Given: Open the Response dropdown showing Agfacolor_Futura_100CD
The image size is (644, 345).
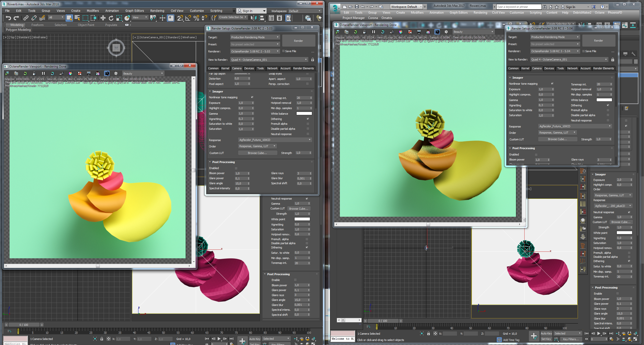Looking at the screenshot, I should click(x=275, y=140).
